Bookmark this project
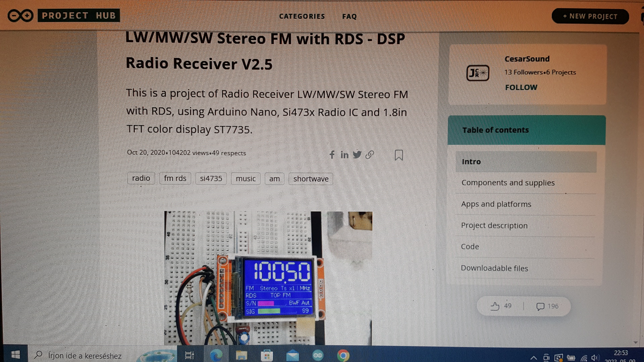The width and height of the screenshot is (644, 362). click(x=399, y=155)
